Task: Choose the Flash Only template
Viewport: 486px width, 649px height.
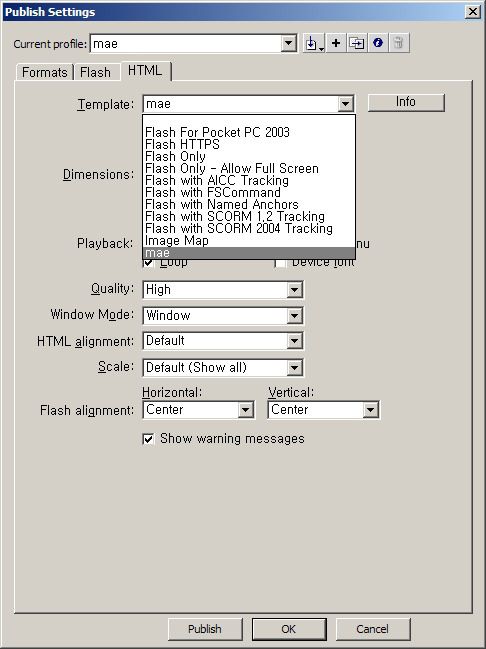Action: 248,156
